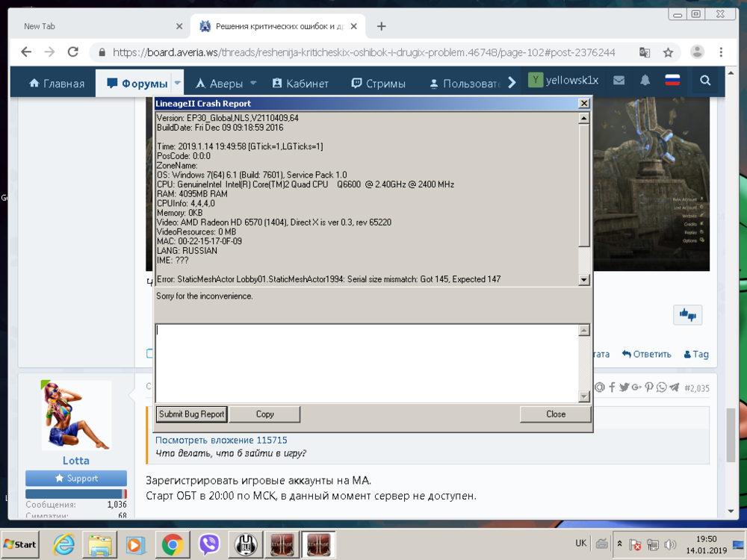This screenshot has height=560, width=747.
Task: Click the search magnifier in forum navbar
Action: pyautogui.click(x=705, y=81)
